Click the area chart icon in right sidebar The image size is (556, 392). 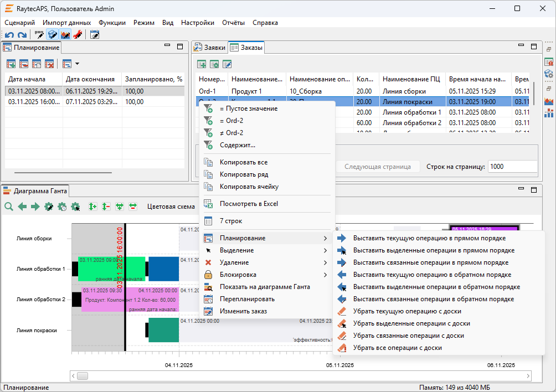click(x=549, y=101)
